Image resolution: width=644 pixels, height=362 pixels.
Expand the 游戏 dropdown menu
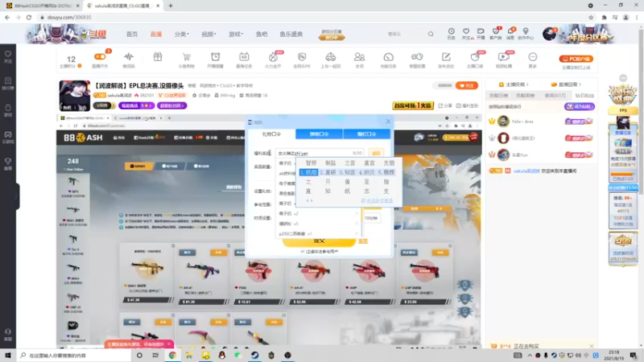click(x=236, y=34)
